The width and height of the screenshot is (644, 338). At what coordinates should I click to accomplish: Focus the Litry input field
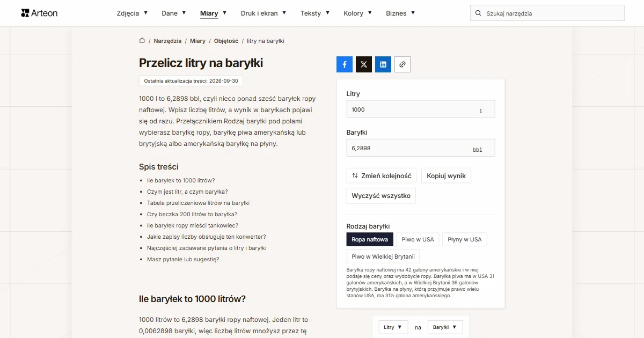coord(421,109)
